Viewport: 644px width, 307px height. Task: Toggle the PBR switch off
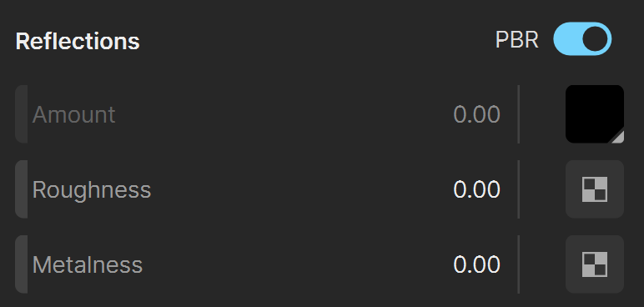[582, 39]
